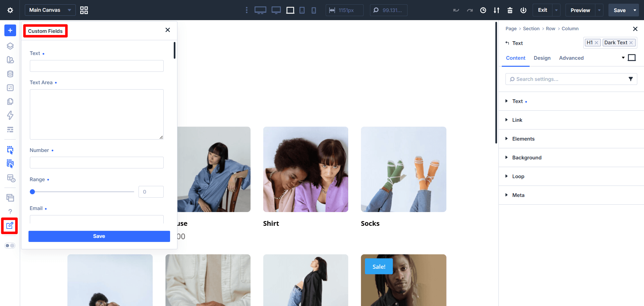The image size is (644, 306).
Task: Open the layers panel icon
Action: tap(10, 46)
